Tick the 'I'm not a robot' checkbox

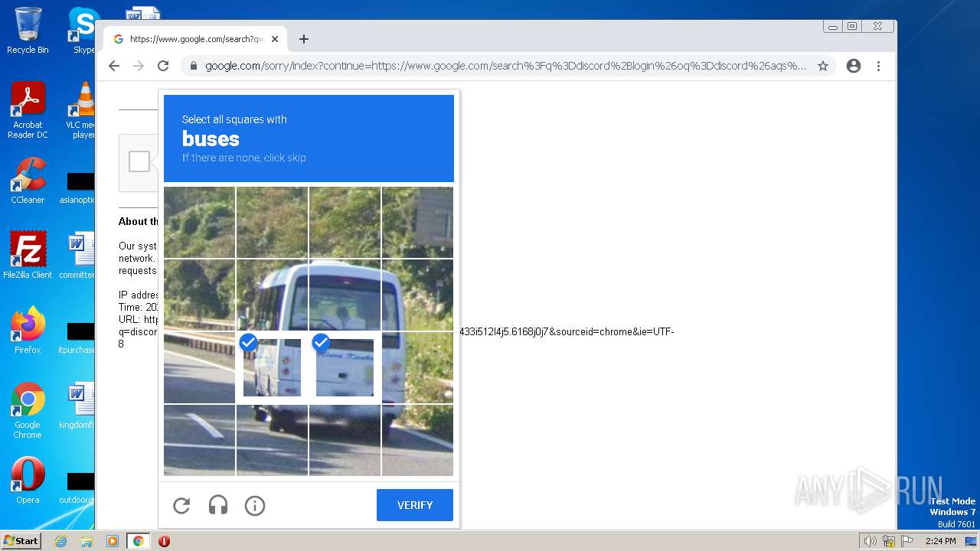click(x=139, y=161)
